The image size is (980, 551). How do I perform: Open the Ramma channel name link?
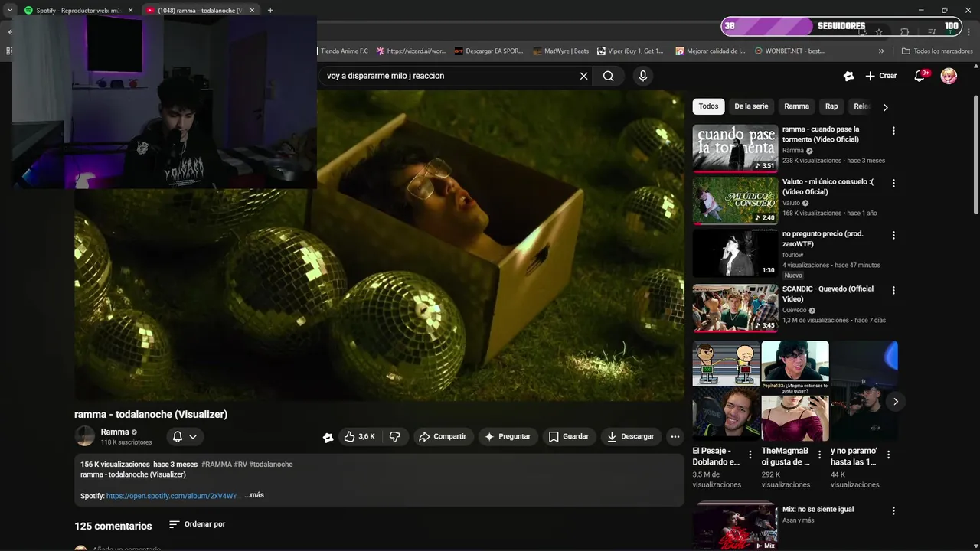(115, 432)
